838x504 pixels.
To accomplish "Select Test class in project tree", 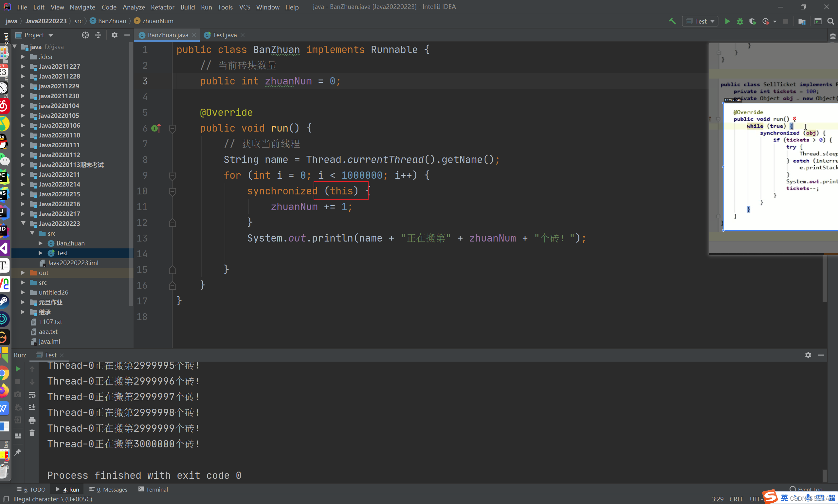I will coord(62,253).
